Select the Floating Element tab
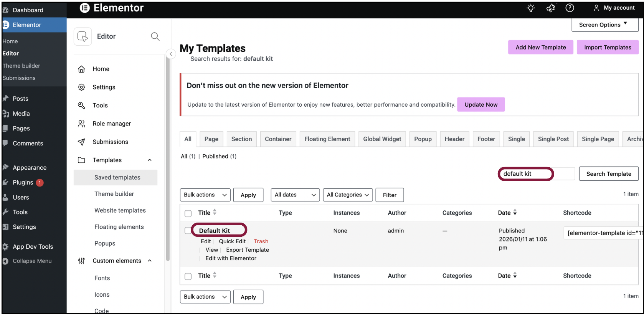 tap(327, 139)
